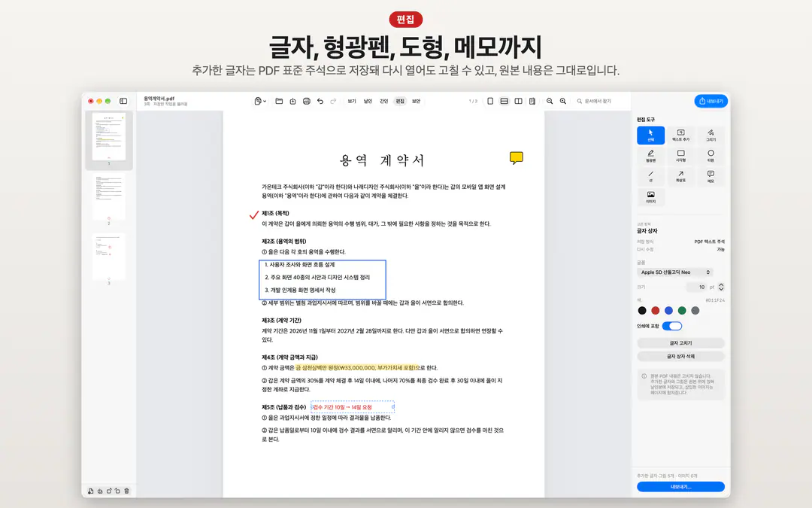Undo the last action

320,101
